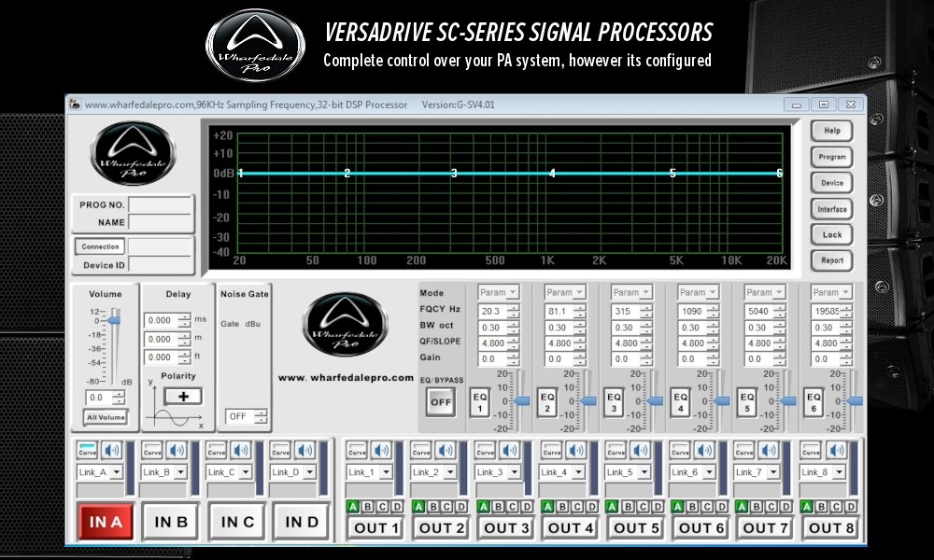Screen dimensions: 934x560
Task: Select the IN D channel
Action: 302,522
